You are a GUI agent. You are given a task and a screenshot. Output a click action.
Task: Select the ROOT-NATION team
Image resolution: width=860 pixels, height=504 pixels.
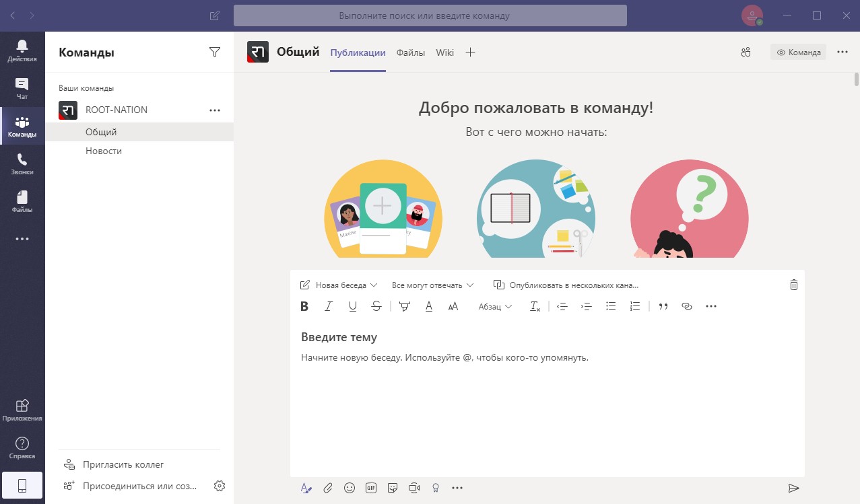[x=117, y=110]
